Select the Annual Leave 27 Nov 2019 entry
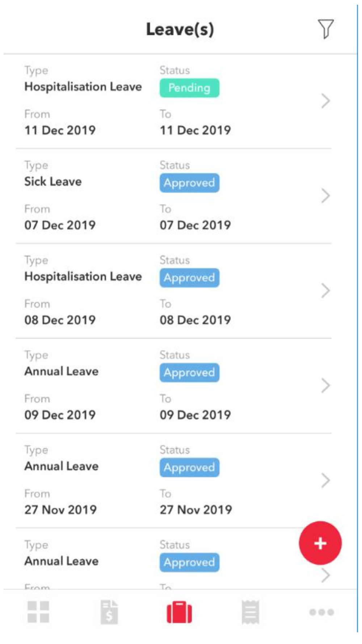 coord(174,481)
